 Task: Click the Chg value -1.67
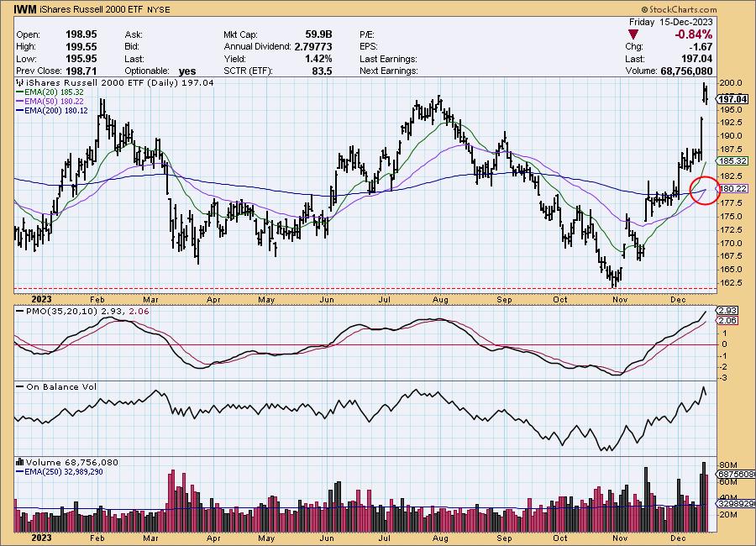point(701,47)
